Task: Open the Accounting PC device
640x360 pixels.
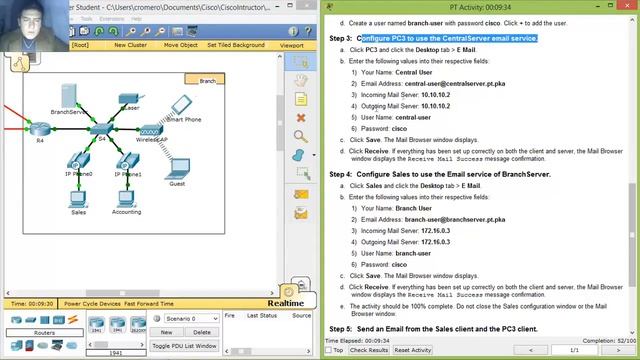Action: coord(126,200)
